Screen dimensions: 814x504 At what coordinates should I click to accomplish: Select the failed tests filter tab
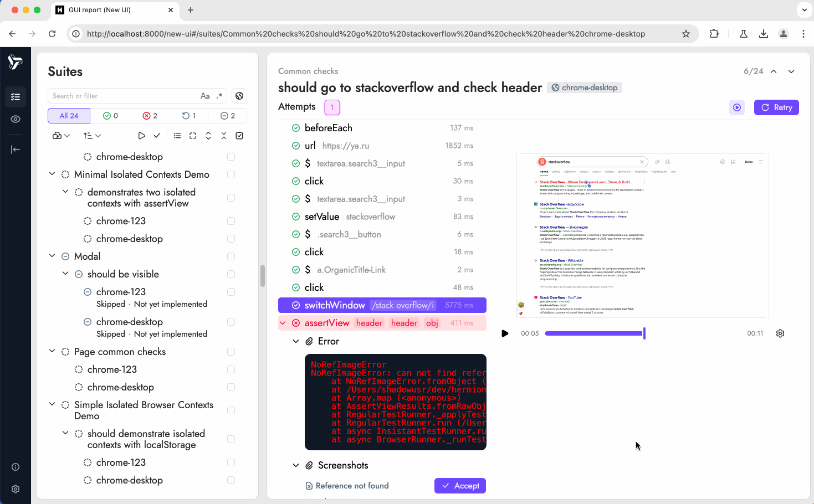(x=150, y=116)
